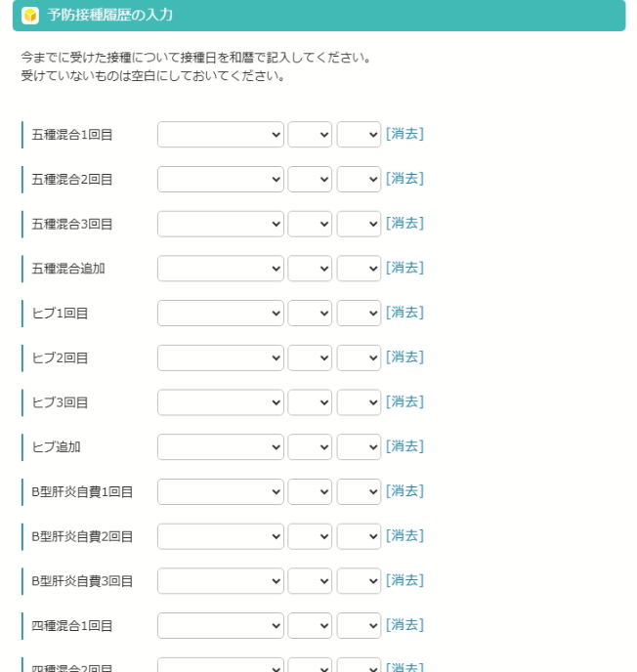
Task: Click 消去 link beside ヒブ2回目
Action: (x=404, y=357)
